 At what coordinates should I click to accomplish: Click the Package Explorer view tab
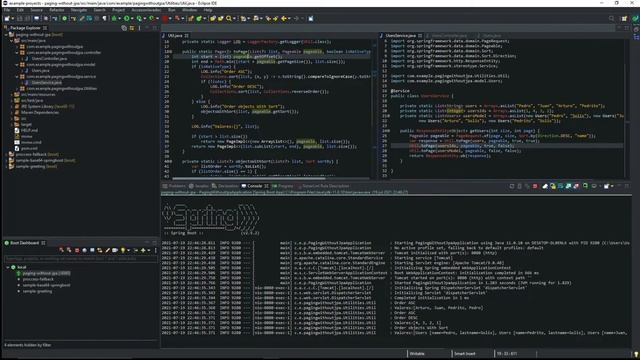pos(25,28)
